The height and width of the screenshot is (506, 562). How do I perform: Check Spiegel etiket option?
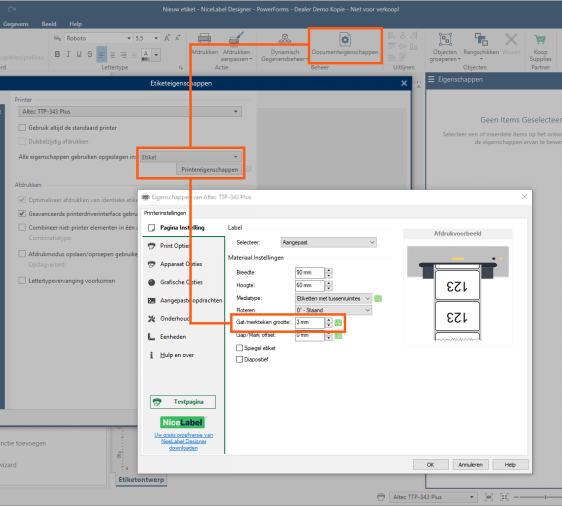(x=240, y=348)
